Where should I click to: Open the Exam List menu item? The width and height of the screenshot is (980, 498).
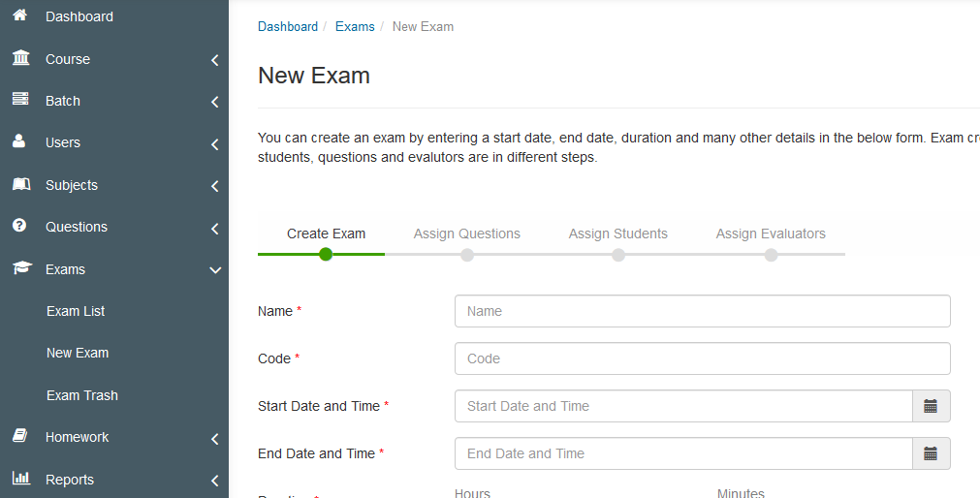click(76, 311)
